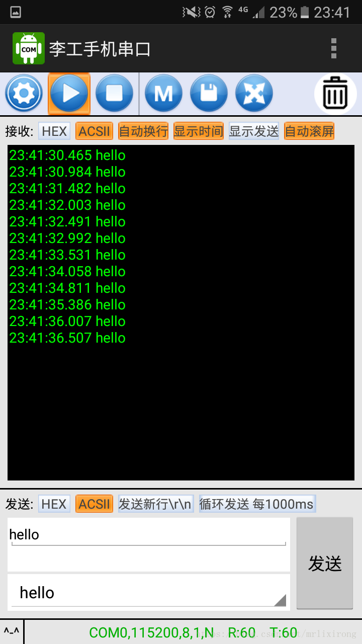Open the gear settings icon
The height and width of the screenshot is (644, 362).
[24, 94]
